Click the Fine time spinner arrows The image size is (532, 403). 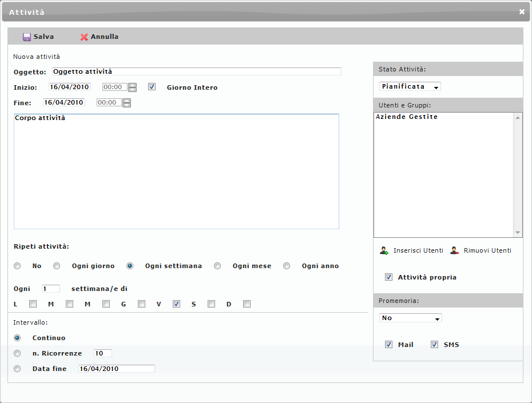click(126, 103)
